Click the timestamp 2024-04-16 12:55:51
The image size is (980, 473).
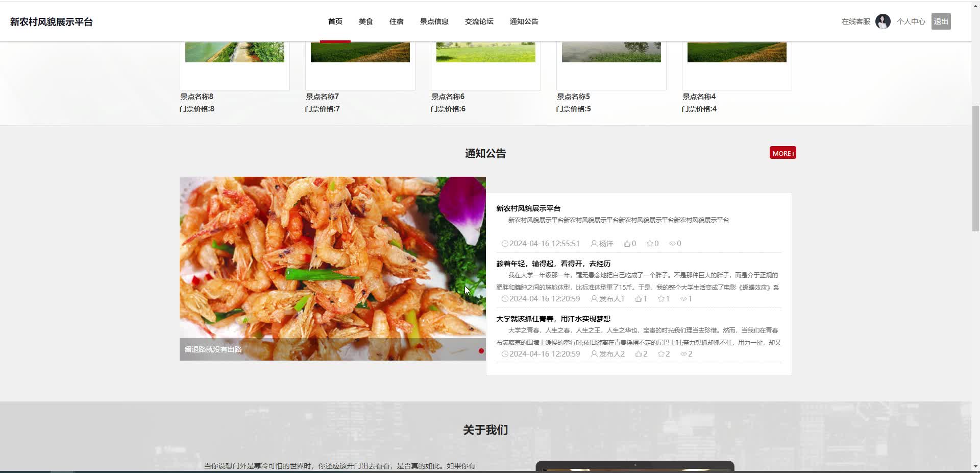(x=545, y=244)
